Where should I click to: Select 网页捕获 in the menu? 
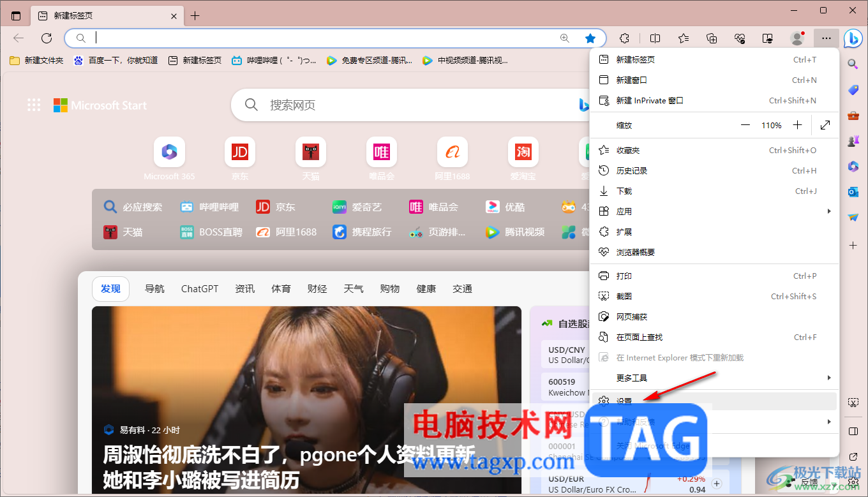714,316
